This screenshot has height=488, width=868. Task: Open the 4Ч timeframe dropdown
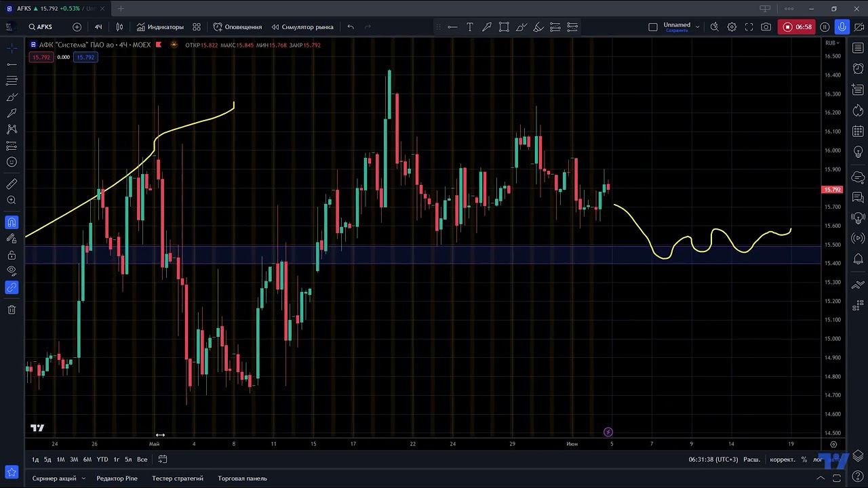[x=98, y=27]
